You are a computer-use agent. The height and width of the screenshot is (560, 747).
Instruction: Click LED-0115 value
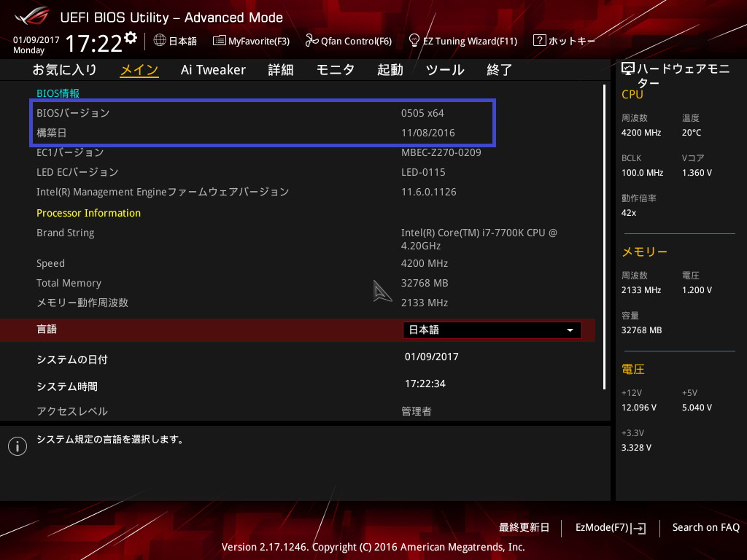(423, 172)
